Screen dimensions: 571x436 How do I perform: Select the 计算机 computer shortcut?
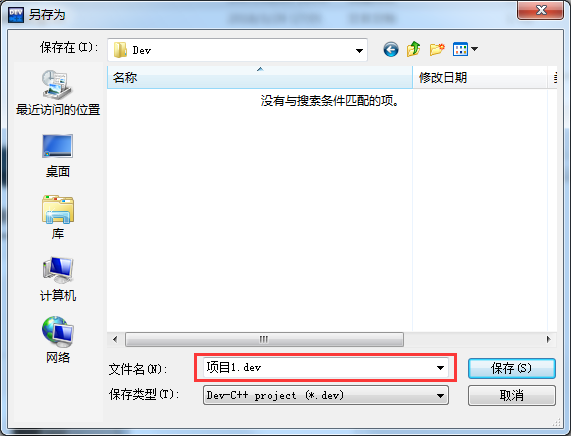(58, 279)
